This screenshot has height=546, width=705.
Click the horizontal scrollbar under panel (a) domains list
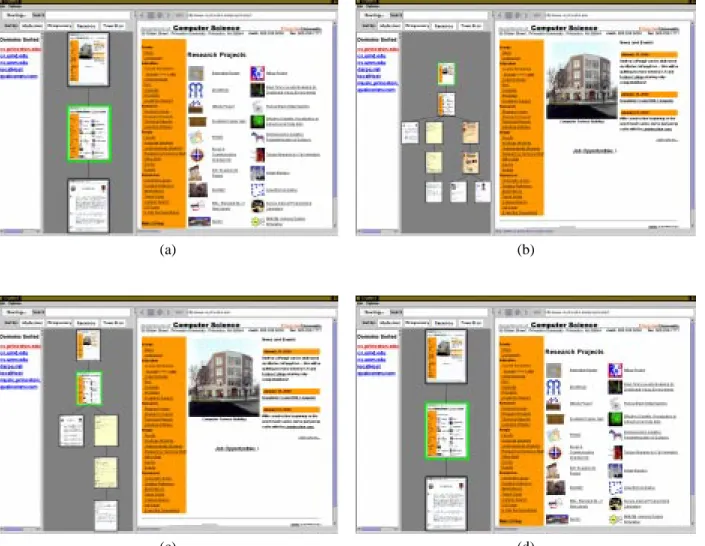point(20,231)
